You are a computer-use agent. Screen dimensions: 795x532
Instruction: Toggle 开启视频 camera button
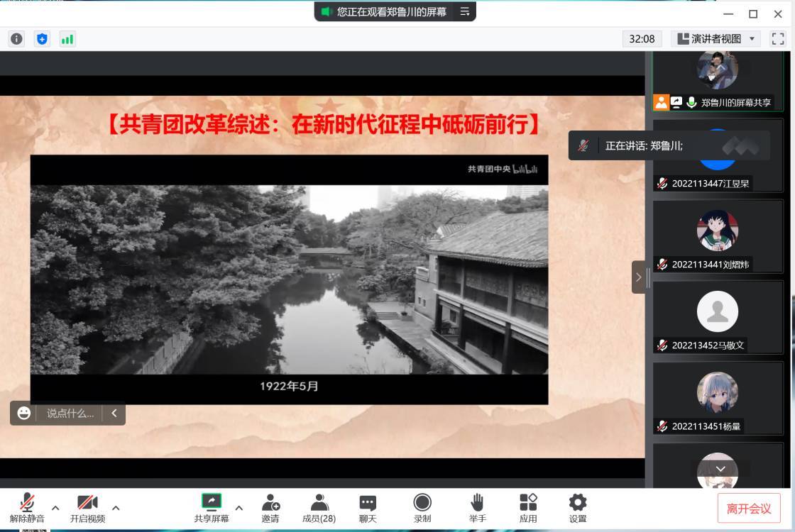point(87,508)
